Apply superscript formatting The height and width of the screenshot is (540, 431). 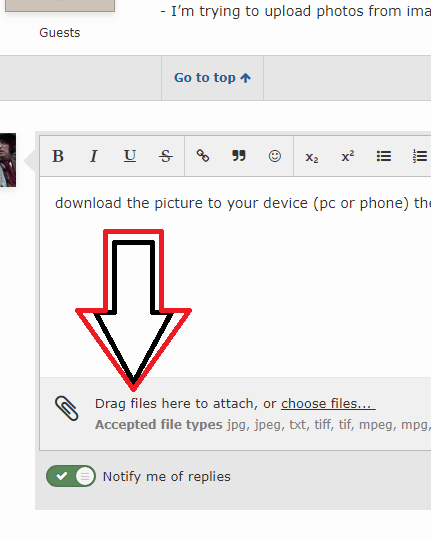click(348, 156)
